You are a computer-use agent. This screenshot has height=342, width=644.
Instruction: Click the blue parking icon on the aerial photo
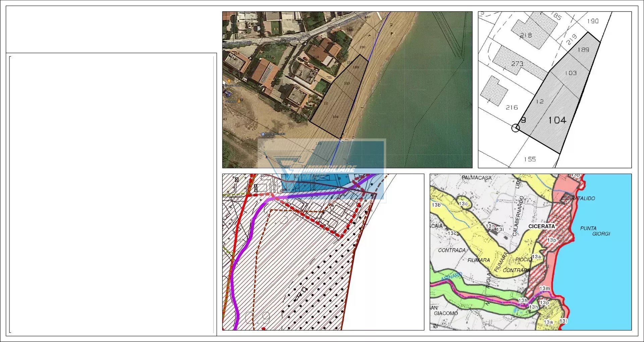[x=263, y=134]
